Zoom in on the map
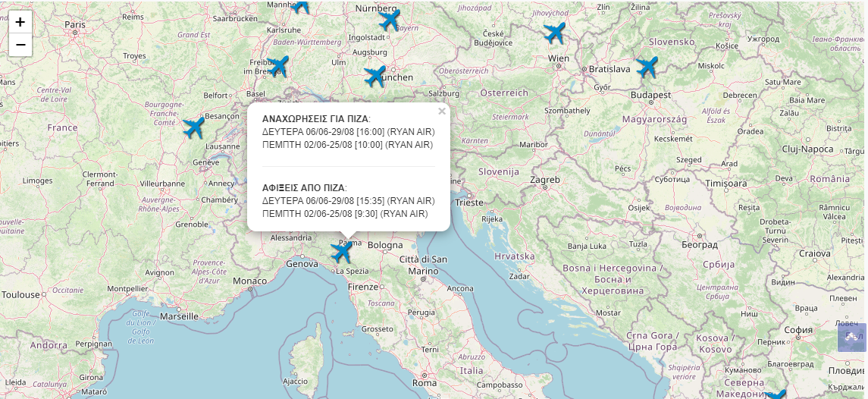868x399 pixels. (x=20, y=22)
